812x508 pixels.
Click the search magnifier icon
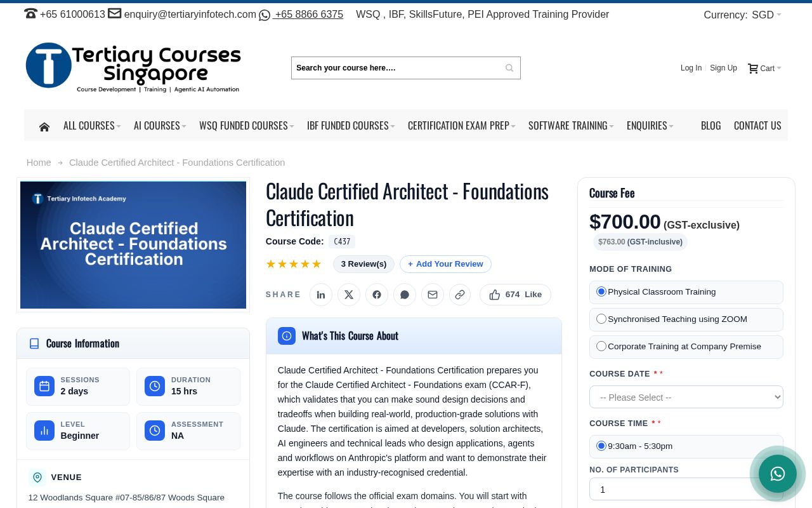(x=509, y=68)
